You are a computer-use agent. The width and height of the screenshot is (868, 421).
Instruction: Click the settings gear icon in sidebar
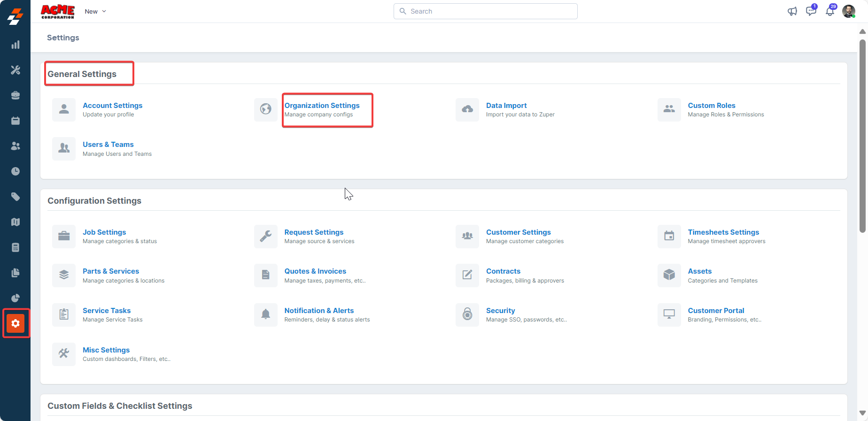pos(15,323)
